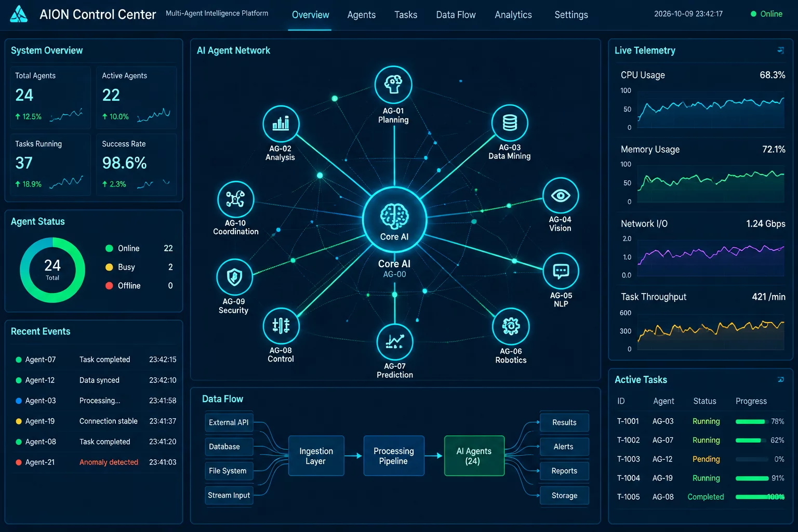
Task: Open the AG-05 NLP chat node
Action: coord(561,271)
